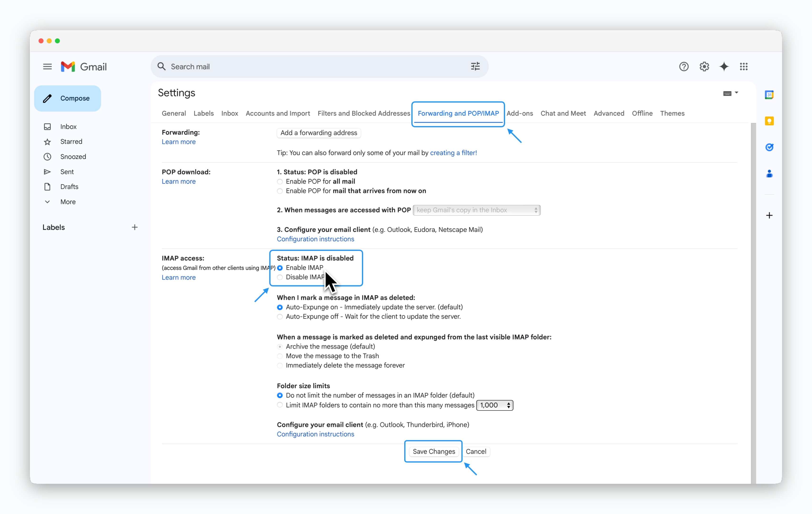Click Add a forwarding address button

pyautogui.click(x=319, y=133)
